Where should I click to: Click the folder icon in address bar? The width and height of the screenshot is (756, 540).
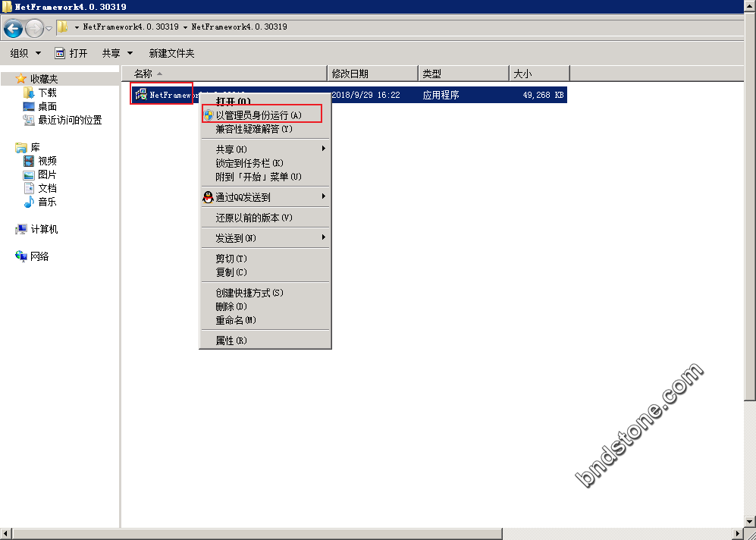click(x=63, y=27)
